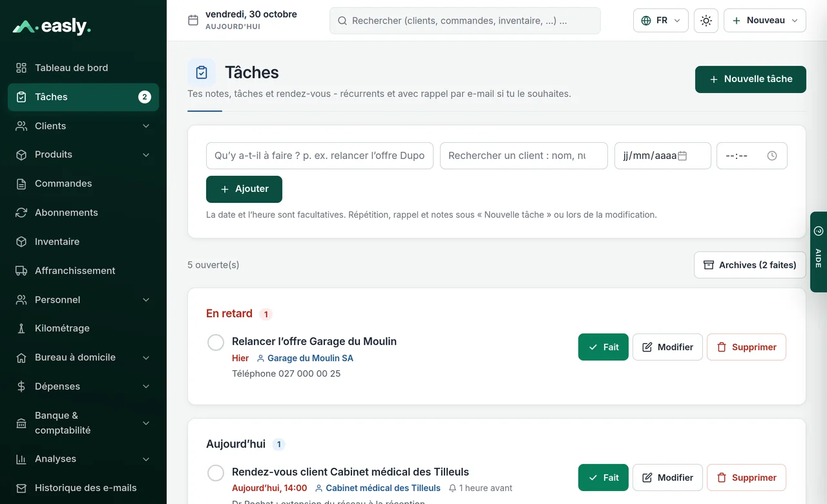Screen dimensions: 827x504
Task: Expand the Produits submenu
Action: tap(146, 154)
